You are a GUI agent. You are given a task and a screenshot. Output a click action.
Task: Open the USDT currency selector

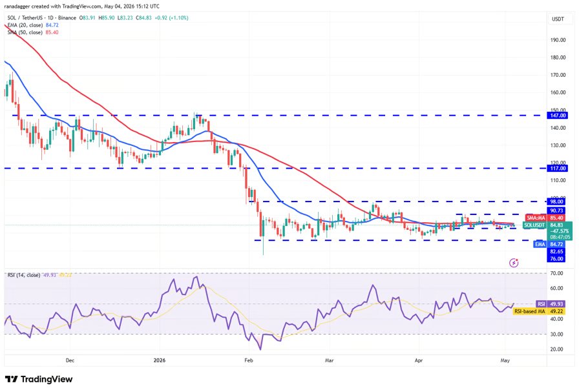(558, 19)
